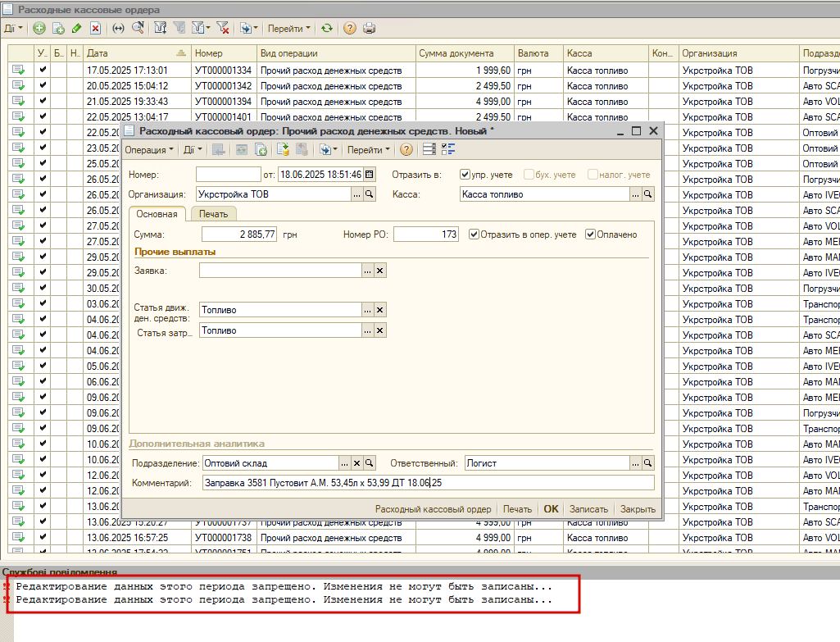Sort by the Дата column header
This screenshot has width=840, height=642.
pos(137,53)
